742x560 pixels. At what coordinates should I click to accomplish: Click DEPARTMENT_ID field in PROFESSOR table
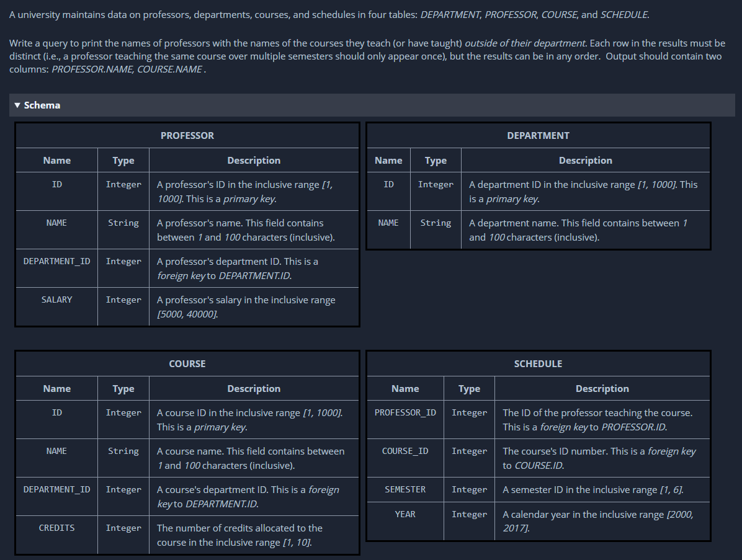(57, 261)
